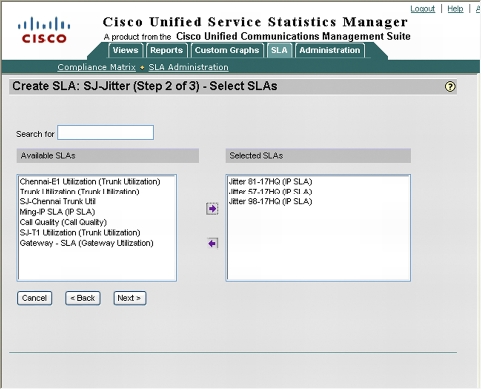Select Trunk Utilization (Trunk Utilization) entry

(x=80, y=192)
